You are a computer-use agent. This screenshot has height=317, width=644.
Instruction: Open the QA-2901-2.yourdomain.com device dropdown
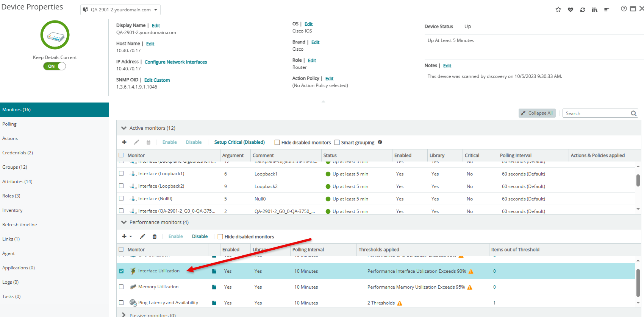[x=120, y=10]
